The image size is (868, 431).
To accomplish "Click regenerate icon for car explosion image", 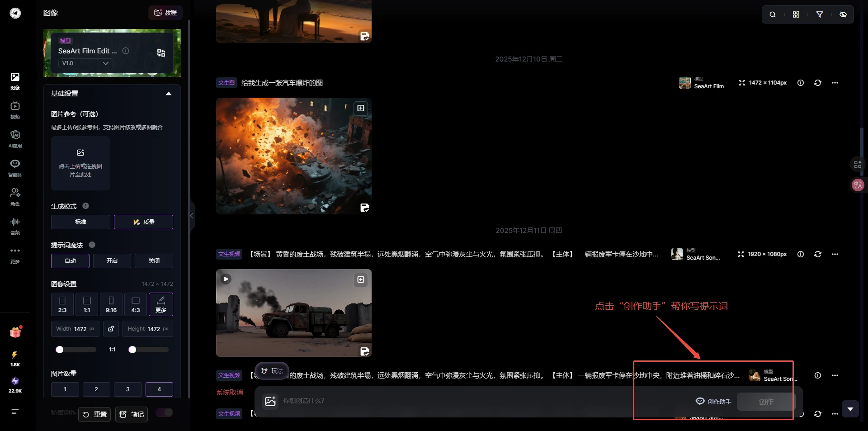I will (817, 83).
